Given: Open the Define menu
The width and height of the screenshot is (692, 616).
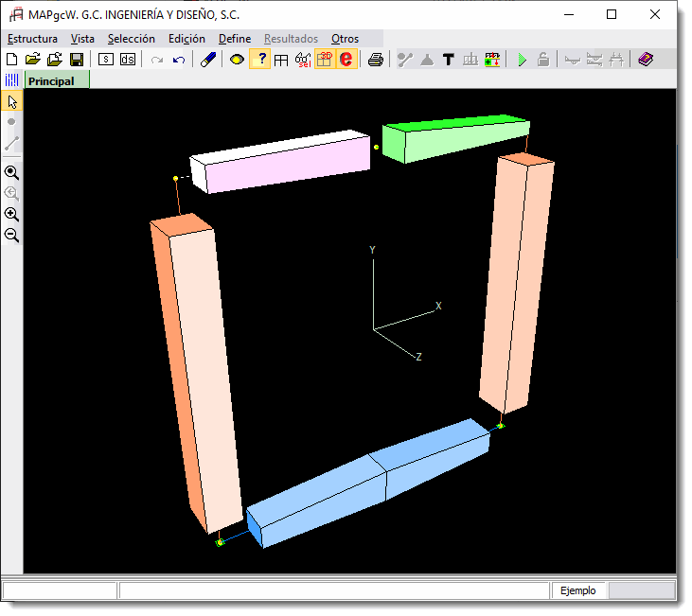Looking at the screenshot, I should pos(235,39).
